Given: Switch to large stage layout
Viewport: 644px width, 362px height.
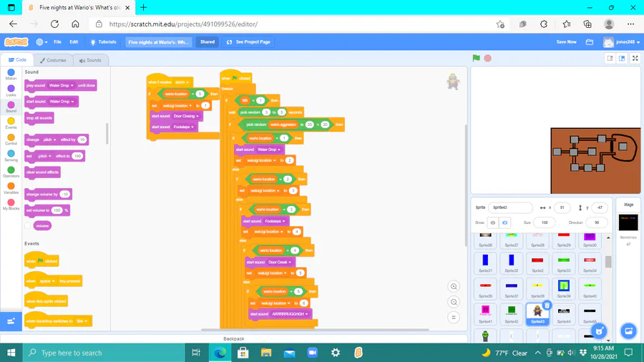Looking at the screenshot, I should (x=622, y=58).
